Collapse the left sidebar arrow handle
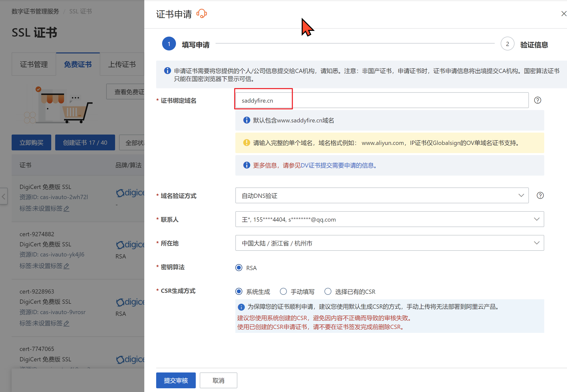 [3, 196]
